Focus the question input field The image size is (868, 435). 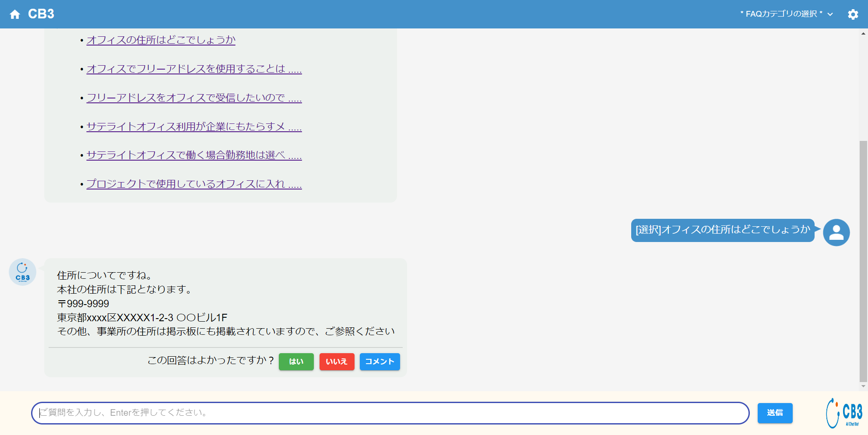(x=390, y=413)
